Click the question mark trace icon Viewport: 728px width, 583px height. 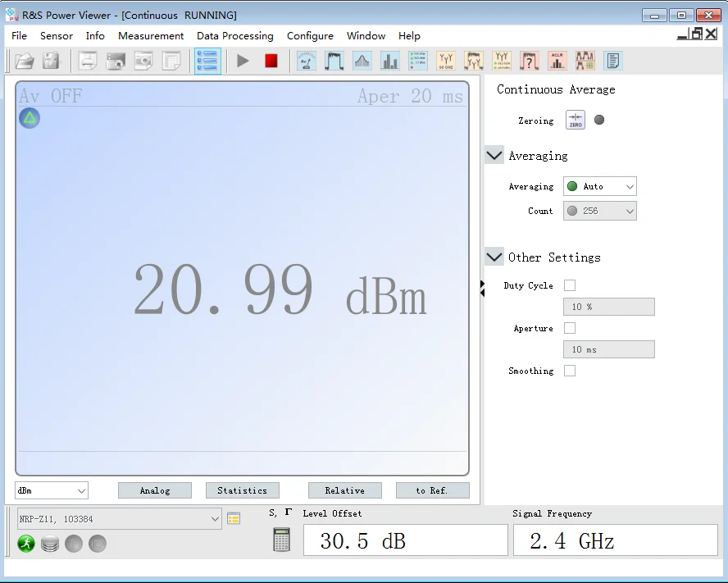[530, 61]
